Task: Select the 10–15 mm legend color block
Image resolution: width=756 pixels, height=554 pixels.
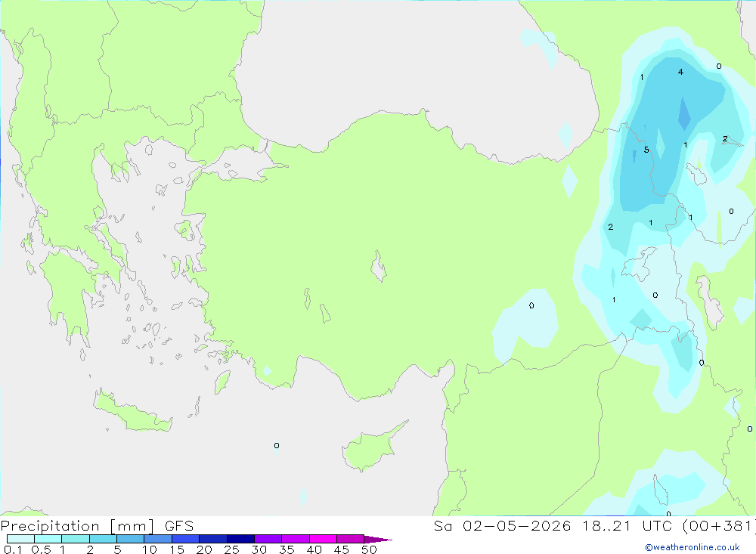Action: click(158, 539)
